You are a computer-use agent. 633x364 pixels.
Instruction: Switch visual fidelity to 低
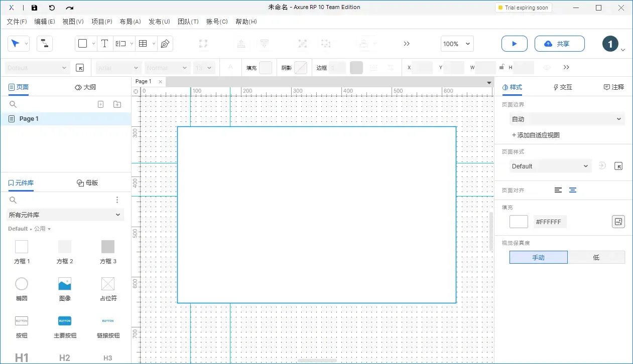596,257
